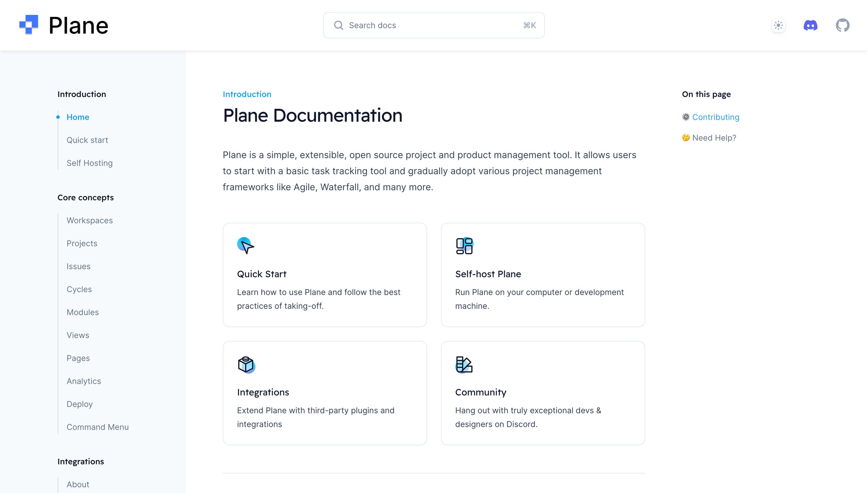Open Self Hosting sidebar link

point(90,163)
